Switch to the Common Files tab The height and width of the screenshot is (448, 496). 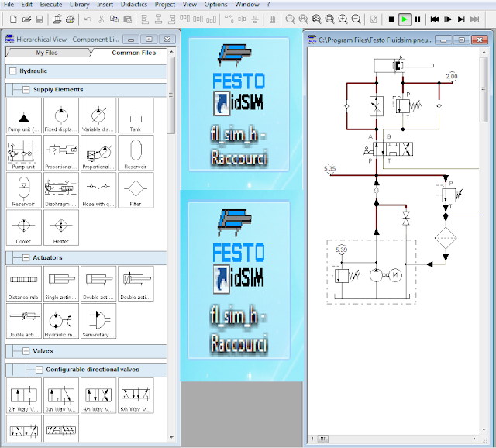(x=133, y=53)
